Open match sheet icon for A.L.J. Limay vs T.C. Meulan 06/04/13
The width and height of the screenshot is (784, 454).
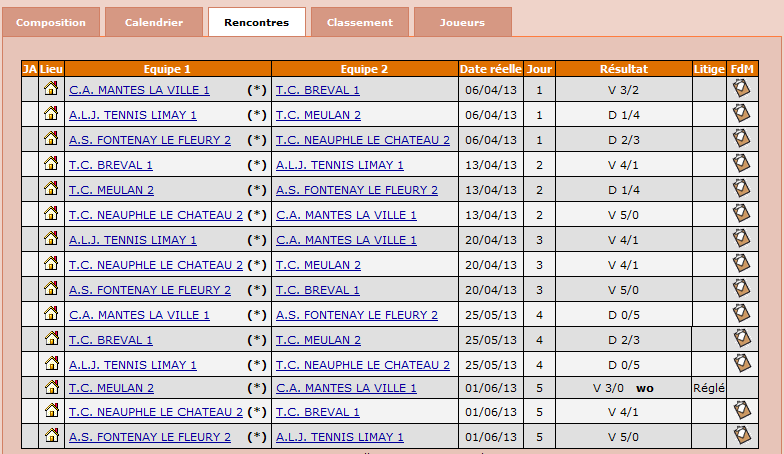pos(742,114)
